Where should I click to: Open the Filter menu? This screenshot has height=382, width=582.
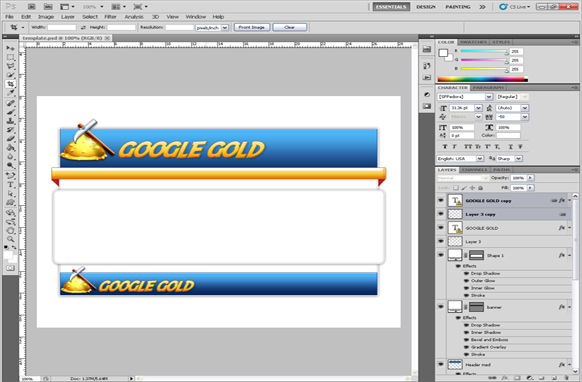(110, 17)
